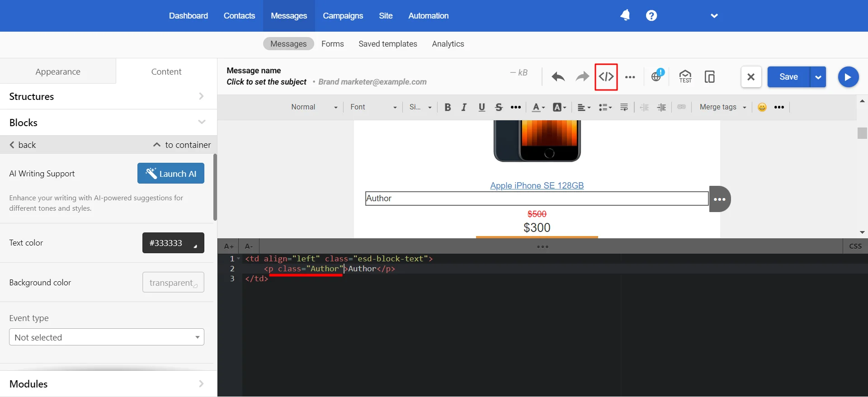This screenshot has height=397, width=868.
Task: Go back from block settings
Action: pyautogui.click(x=23, y=145)
